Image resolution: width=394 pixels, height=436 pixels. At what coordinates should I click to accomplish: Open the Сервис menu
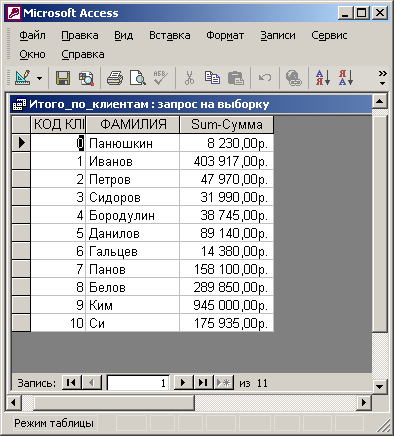[329, 35]
